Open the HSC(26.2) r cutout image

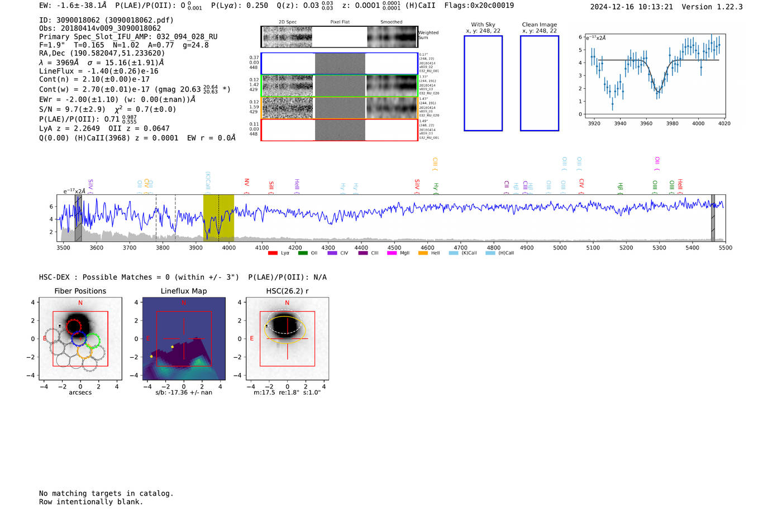(x=287, y=338)
